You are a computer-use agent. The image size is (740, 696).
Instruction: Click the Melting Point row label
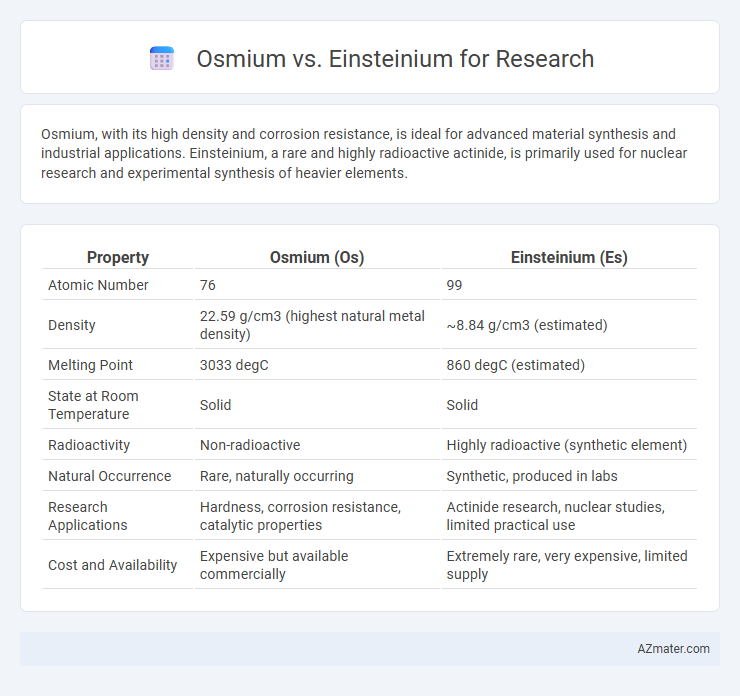(x=90, y=365)
